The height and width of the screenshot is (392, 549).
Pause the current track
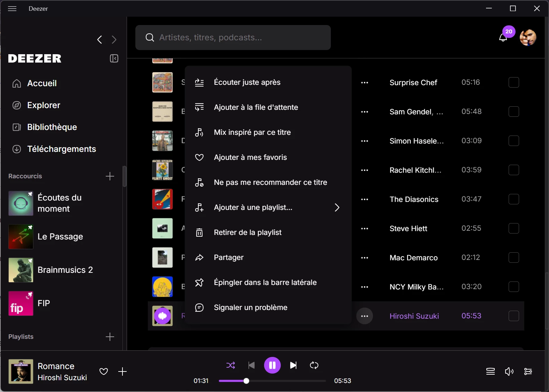click(272, 365)
